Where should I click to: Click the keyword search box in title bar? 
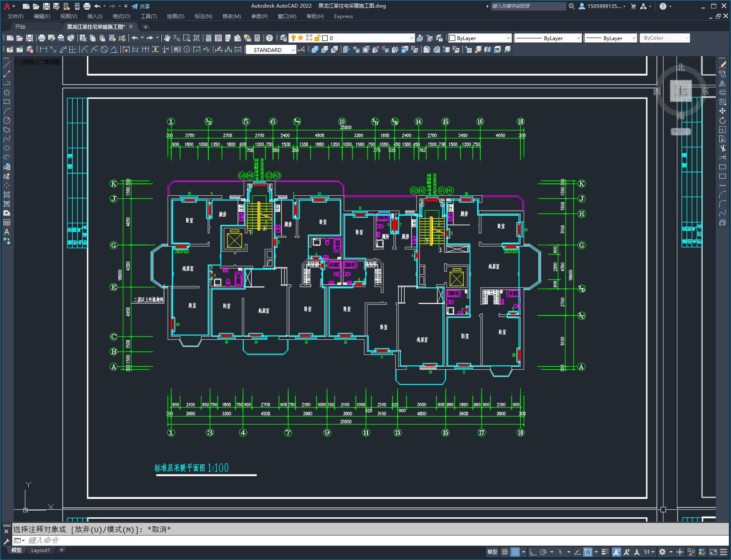point(528,6)
